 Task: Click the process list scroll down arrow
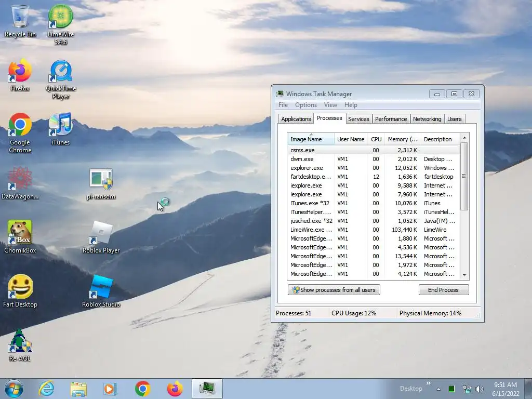(464, 275)
